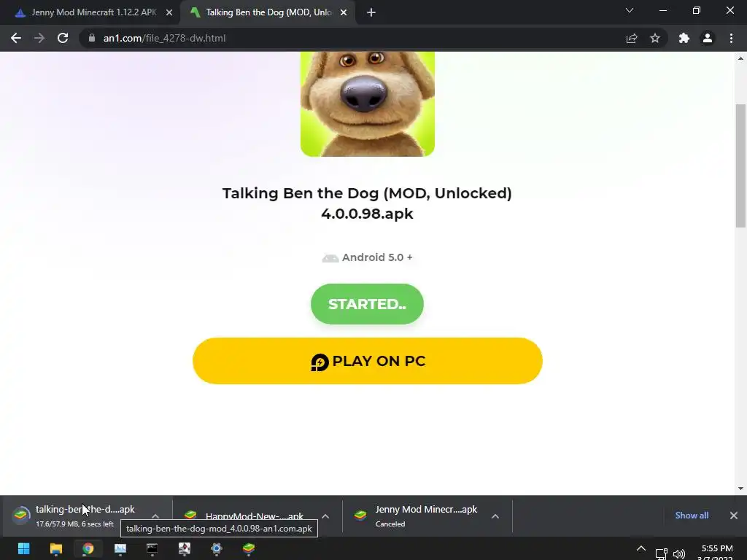Reload the current page
The height and width of the screenshot is (560, 747).
click(x=63, y=38)
